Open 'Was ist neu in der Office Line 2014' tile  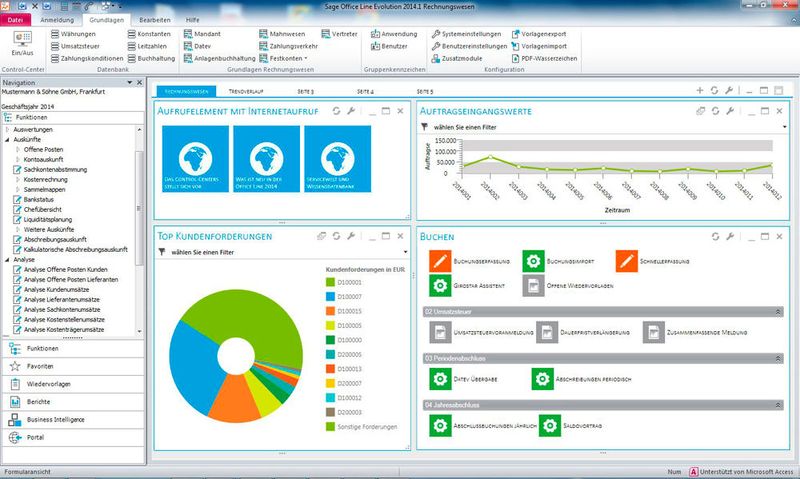(x=266, y=159)
